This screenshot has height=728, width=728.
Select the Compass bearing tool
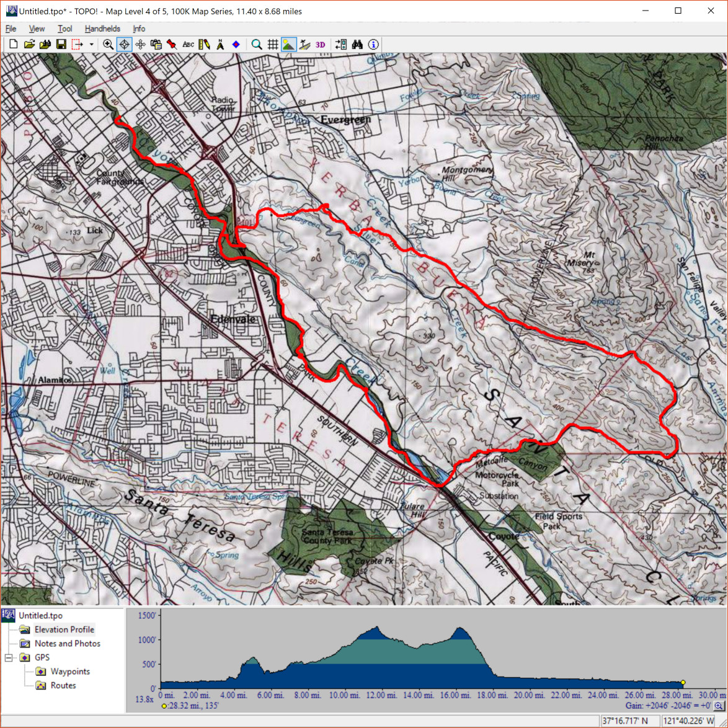pyautogui.click(x=220, y=44)
